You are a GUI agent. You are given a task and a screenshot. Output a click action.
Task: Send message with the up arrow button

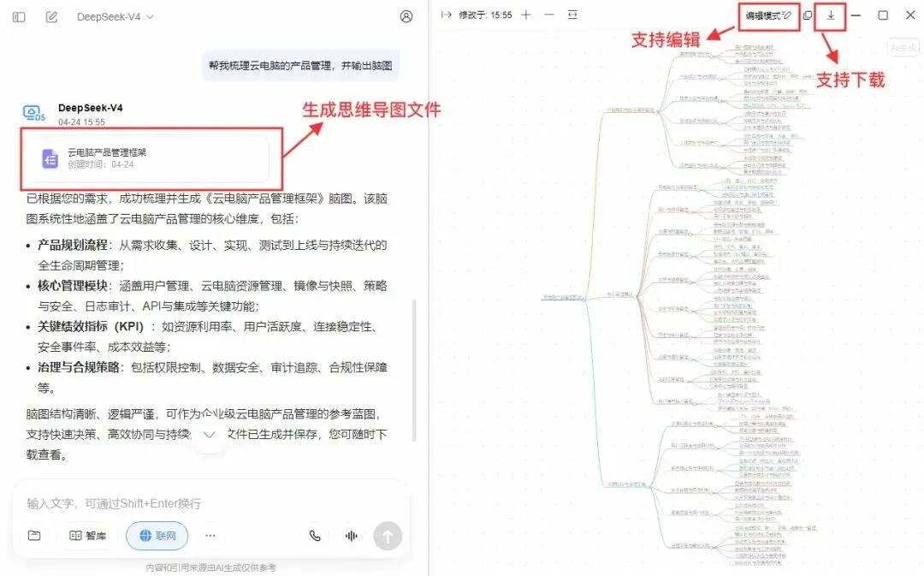tap(388, 536)
